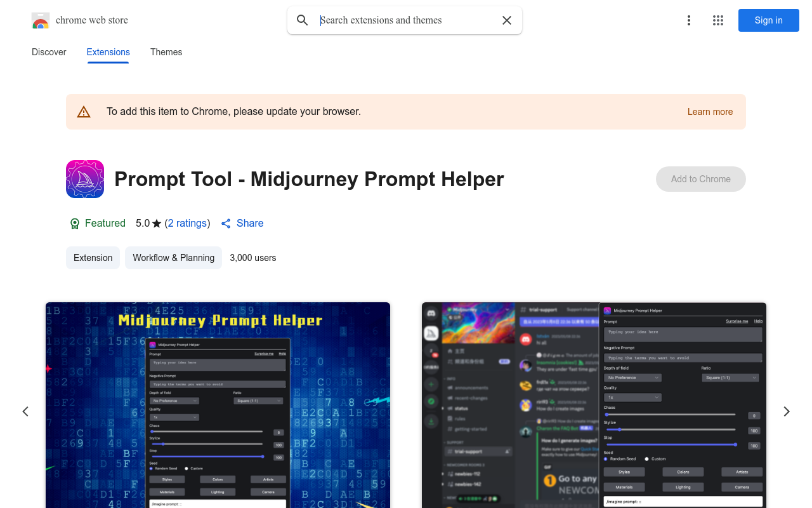
Task: Open the second Discord screenshot thumbnail
Action: click(x=594, y=405)
